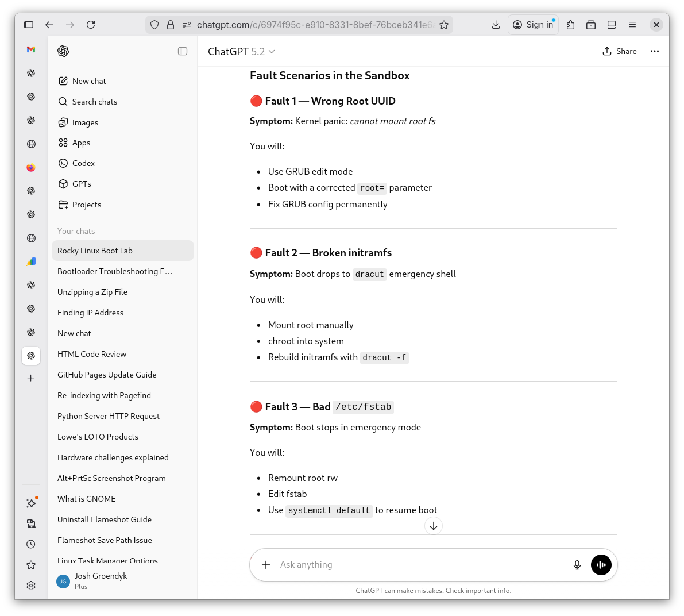Click the plus attachment icon in prompt box
This screenshot has height=616, width=684.
tap(266, 565)
